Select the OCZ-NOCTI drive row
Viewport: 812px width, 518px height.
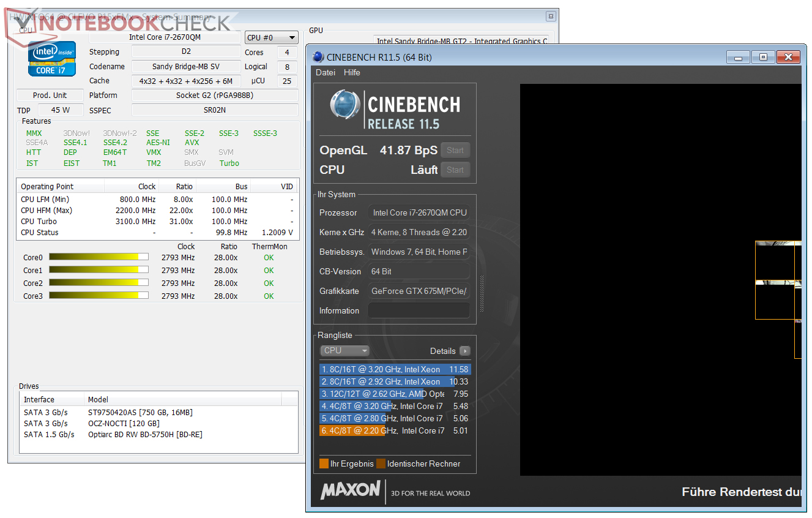(158, 423)
